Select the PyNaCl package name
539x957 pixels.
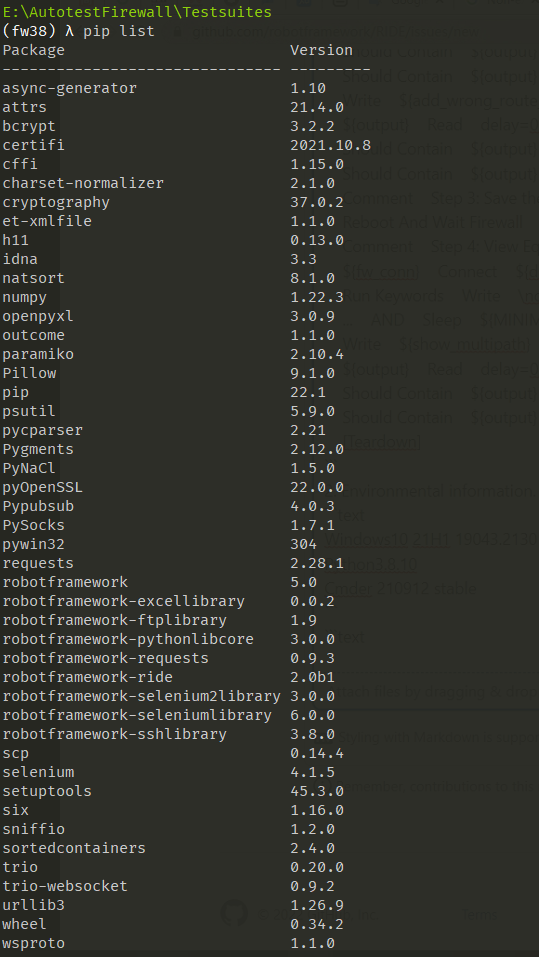click(29, 468)
